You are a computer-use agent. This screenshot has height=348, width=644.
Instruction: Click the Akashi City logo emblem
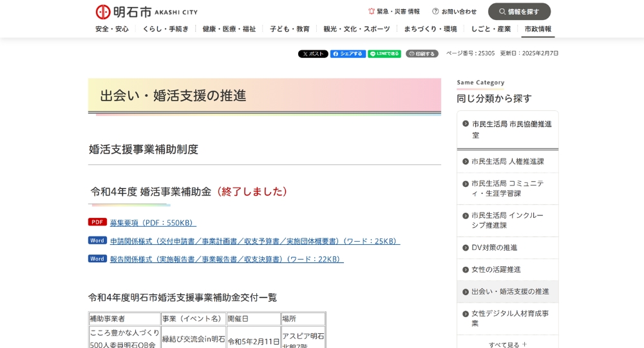tap(103, 12)
